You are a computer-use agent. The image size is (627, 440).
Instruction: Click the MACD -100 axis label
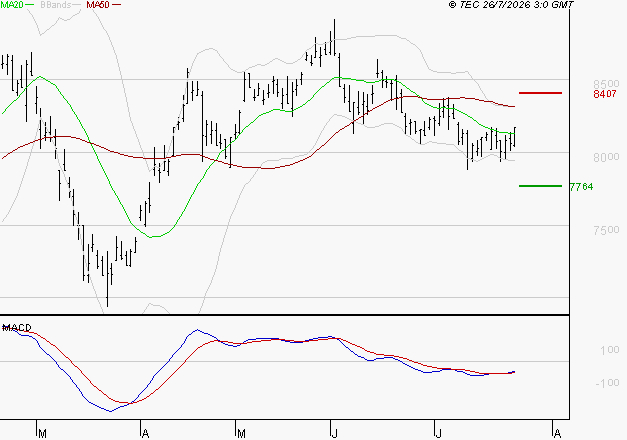pos(607,383)
